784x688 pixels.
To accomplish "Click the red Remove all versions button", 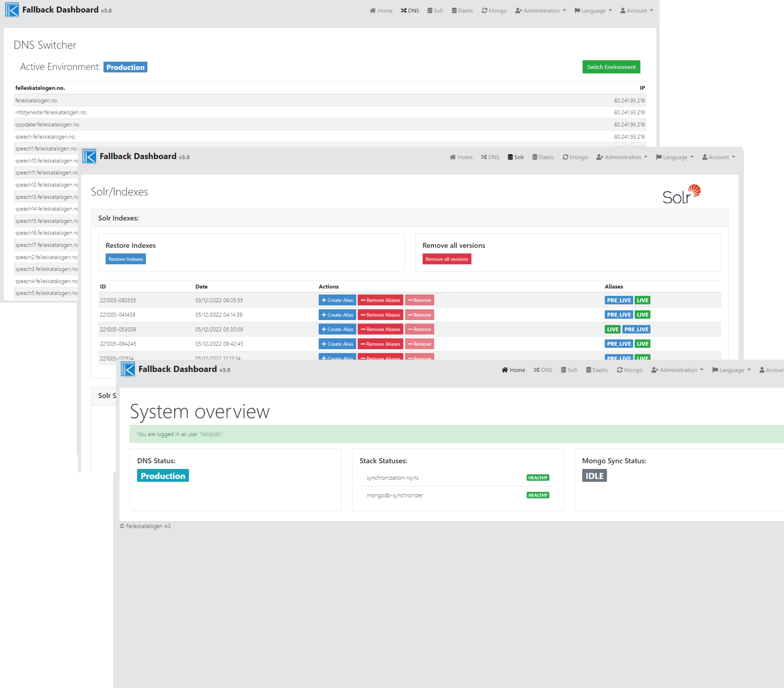I will pyautogui.click(x=447, y=259).
